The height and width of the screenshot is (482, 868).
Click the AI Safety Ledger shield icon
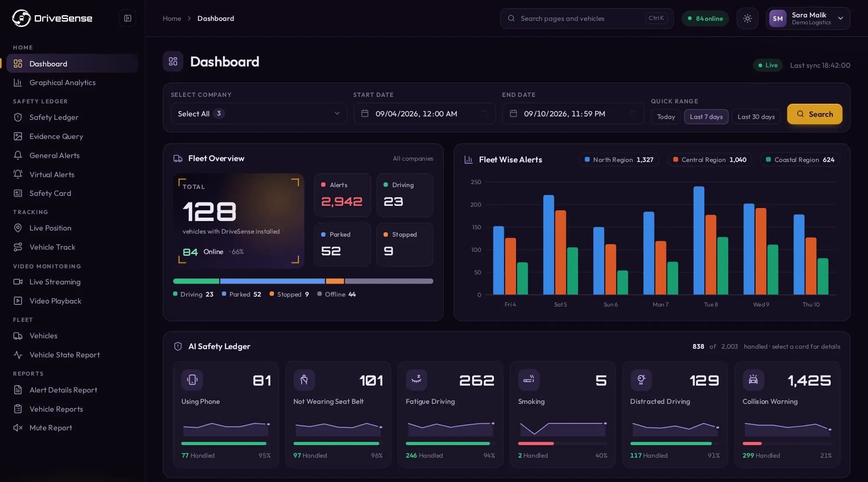(178, 346)
